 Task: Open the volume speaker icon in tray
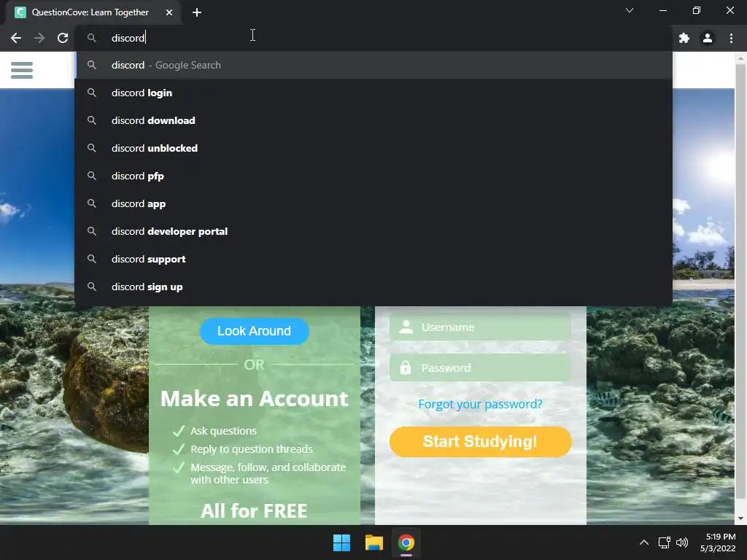pos(682,542)
